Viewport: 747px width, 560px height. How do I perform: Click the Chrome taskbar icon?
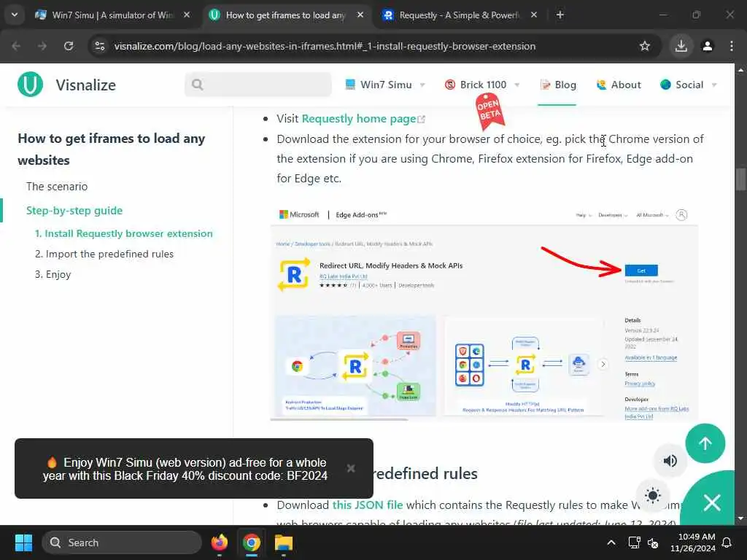(252, 542)
